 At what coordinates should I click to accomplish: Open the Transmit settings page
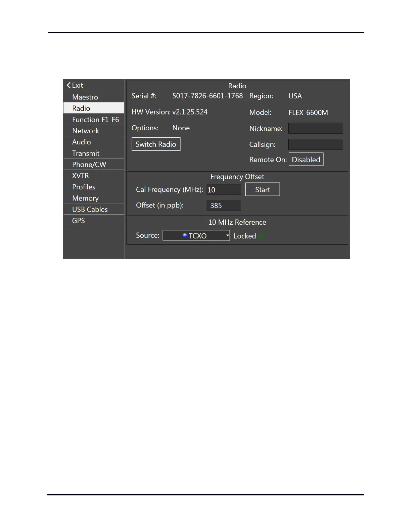click(x=94, y=153)
